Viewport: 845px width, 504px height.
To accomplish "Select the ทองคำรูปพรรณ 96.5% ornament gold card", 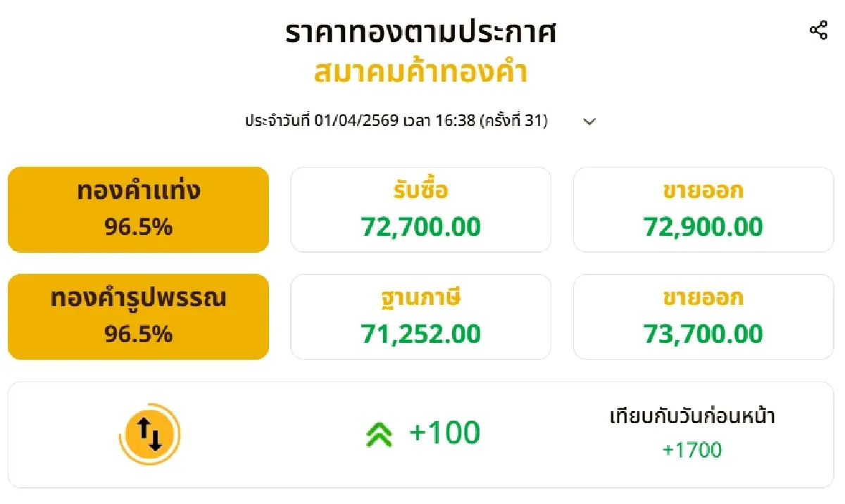I will tap(138, 316).
